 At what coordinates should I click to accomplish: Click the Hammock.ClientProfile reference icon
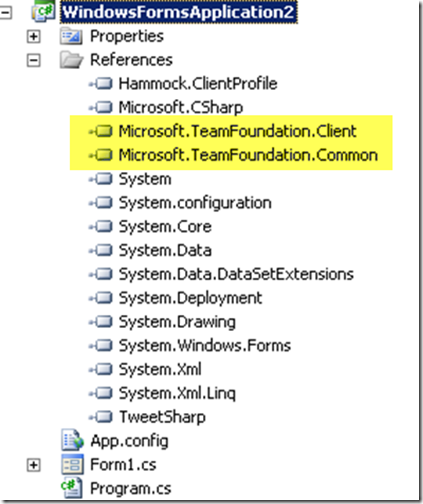click(x=101, y=83)
